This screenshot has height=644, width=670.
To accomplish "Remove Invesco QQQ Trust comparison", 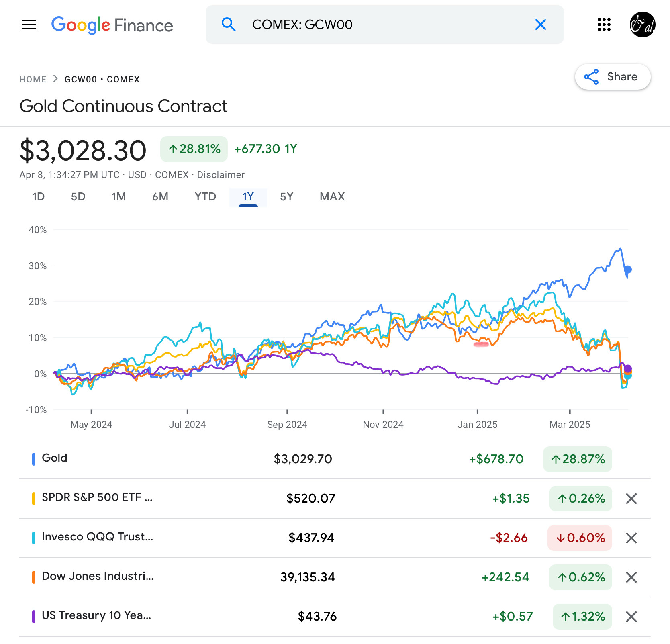I will tap(631, 538).
